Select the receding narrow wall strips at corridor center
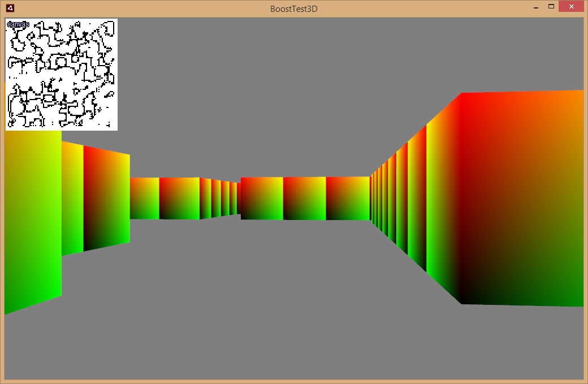588x384 pixels. click(x=220, y=199)
